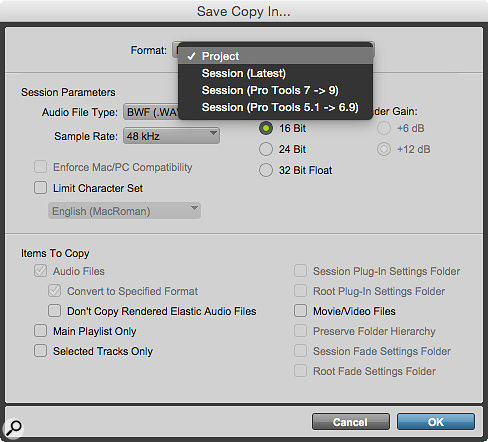The image size is (488, 442).
Task: Choose 32 Bit Float bit depth
Action: point(266,170)
